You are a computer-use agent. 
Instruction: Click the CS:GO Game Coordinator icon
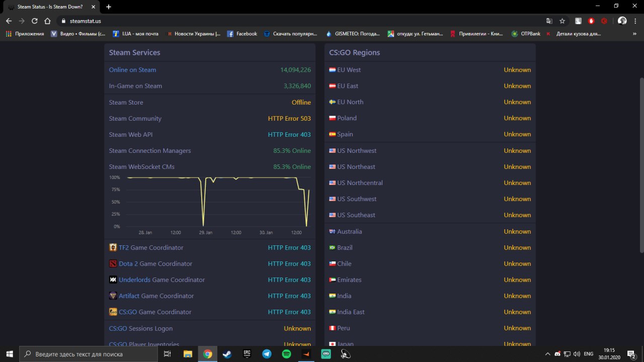113,312
